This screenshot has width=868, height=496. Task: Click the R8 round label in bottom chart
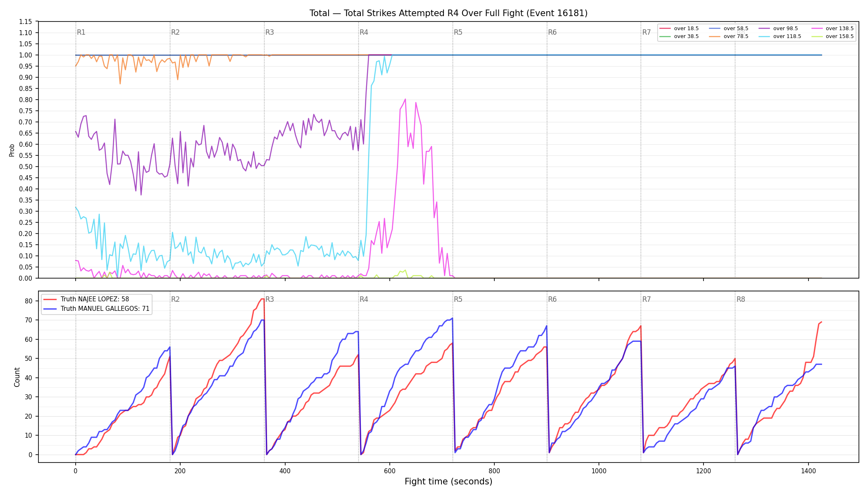click(x=741, y=299)
